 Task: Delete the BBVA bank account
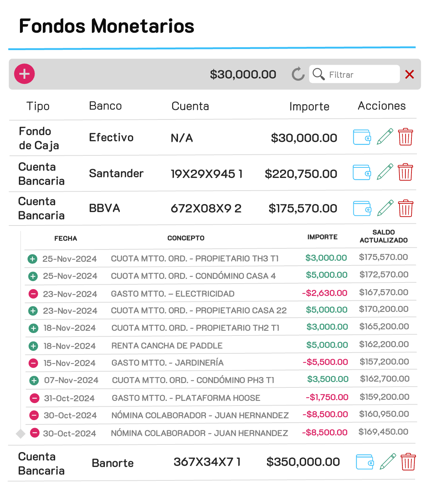[406, 208]
